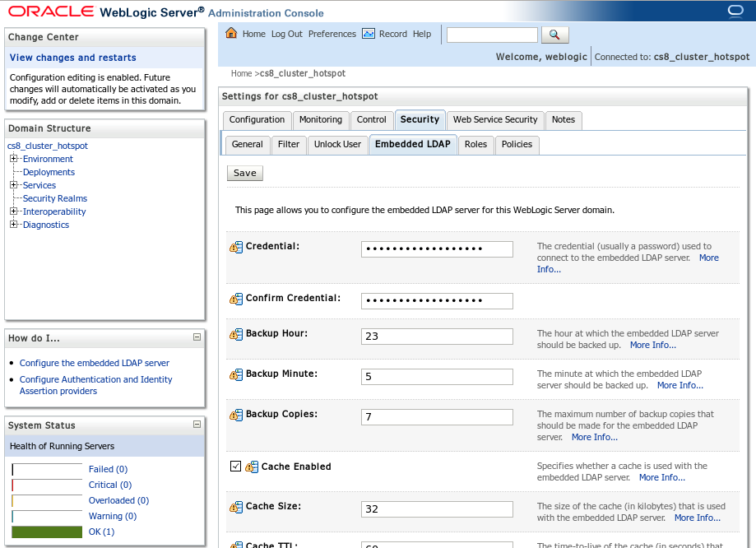This screenshot has height=548, width=756.
Task: Expand the Interoperability tree node
Action: point(13,211)
